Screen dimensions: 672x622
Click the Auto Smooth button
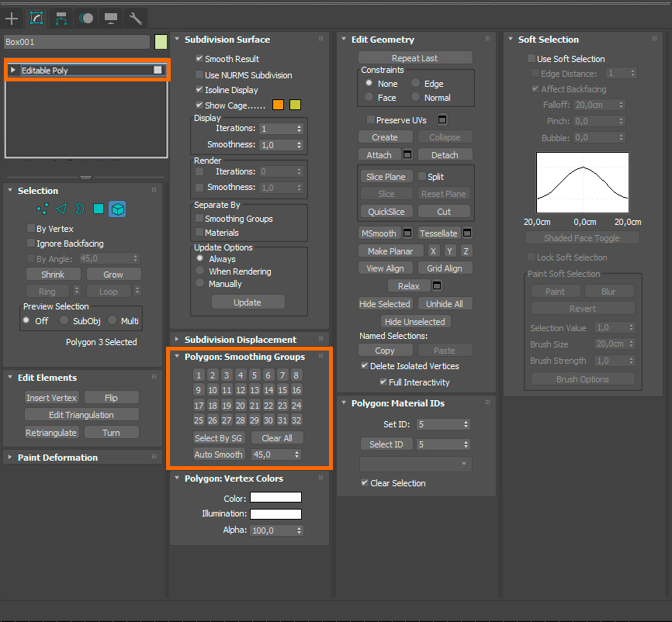click(218, 454)
